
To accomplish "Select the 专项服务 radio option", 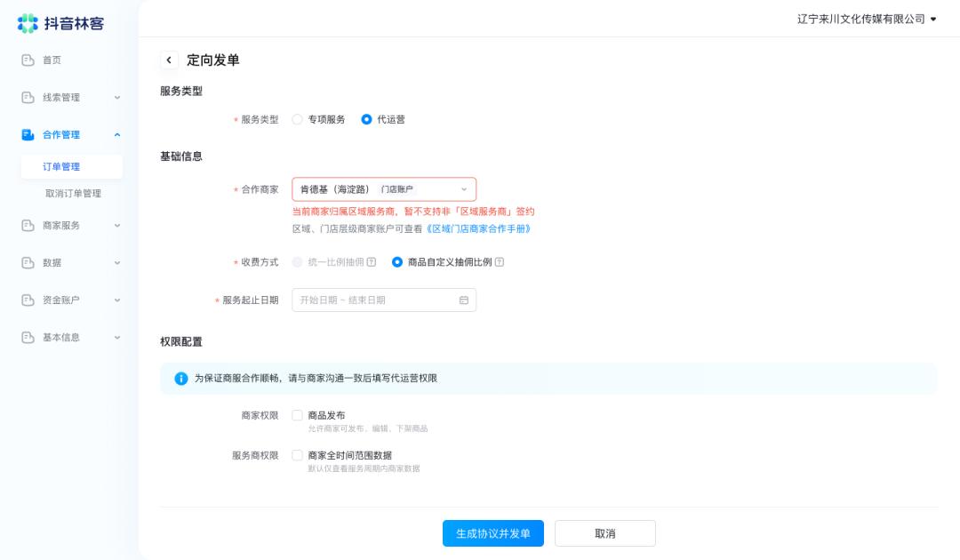I will [x=298, y=119].
